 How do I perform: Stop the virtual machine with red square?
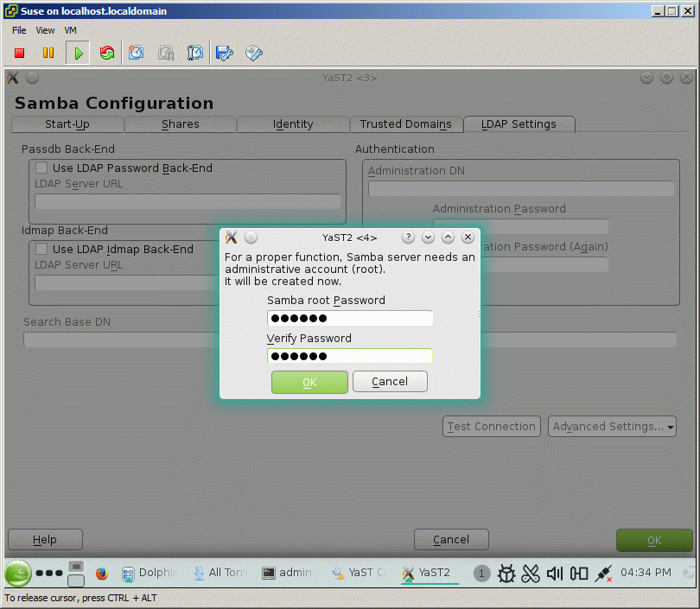(x=19, y=53)
